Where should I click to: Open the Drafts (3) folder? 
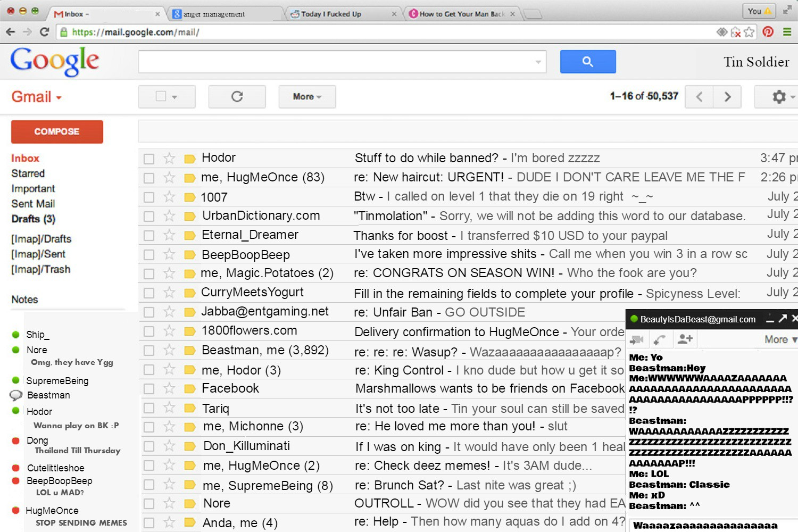(34, 219)
